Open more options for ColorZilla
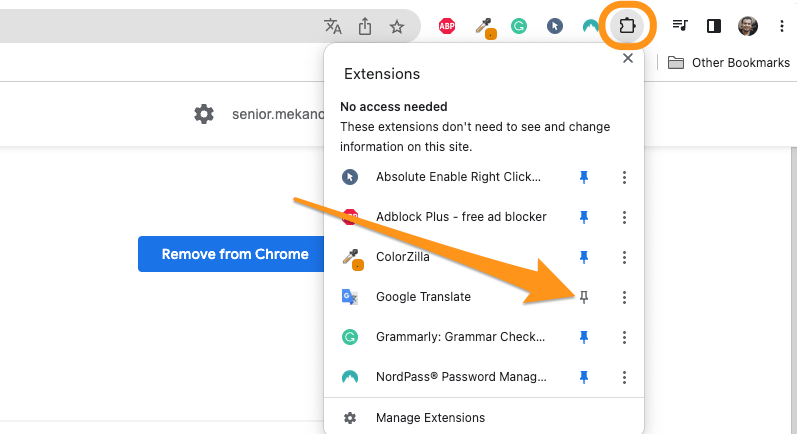Image resolution: width=797 pixels, height=434 pixels. (x=624, y=257)
